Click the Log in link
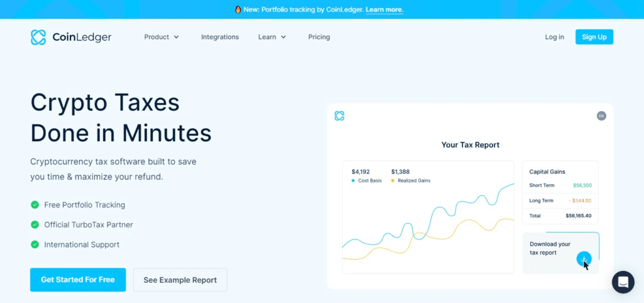The width and height of the screenshot is (644, 303). tap(554, 37)
